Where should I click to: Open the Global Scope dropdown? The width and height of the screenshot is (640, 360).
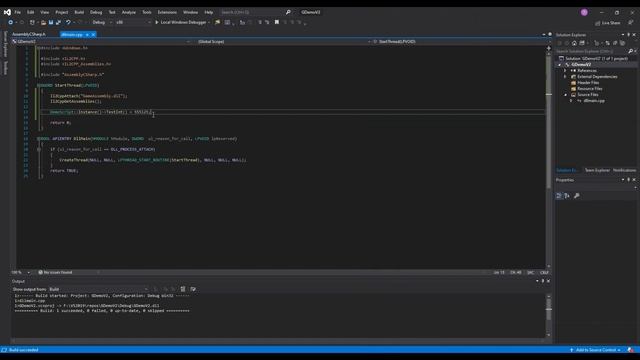[x=284, y=42]
